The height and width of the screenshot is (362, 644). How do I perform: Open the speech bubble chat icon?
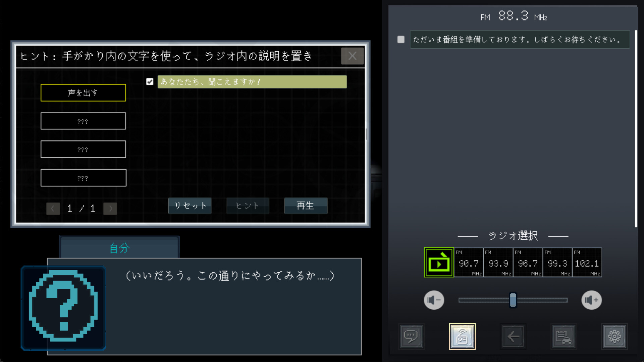coord(411,336)
